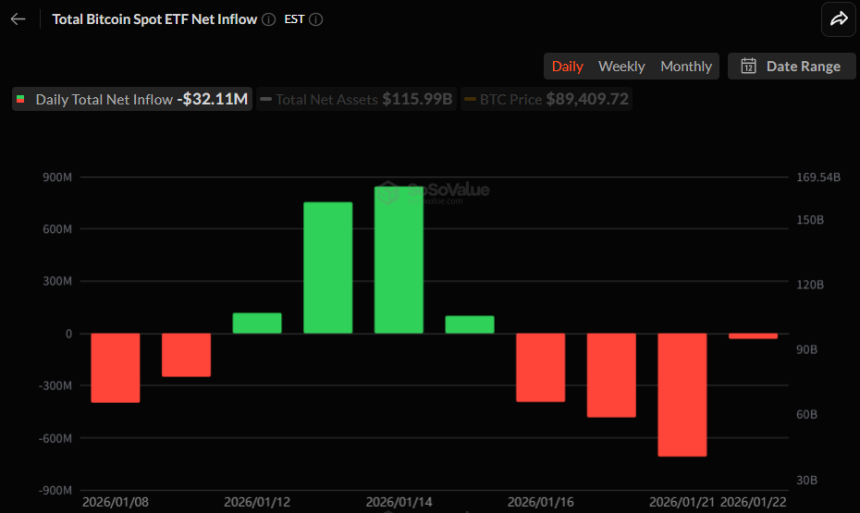
Task: Click the small red bar at 2026/01/22
Action: click(x=753, y=336)
